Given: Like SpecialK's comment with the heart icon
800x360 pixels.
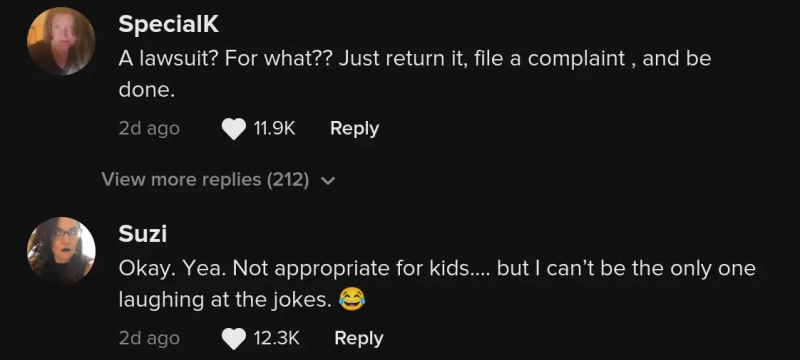Looking at the screenshot, I should click(x=234, y=128).
